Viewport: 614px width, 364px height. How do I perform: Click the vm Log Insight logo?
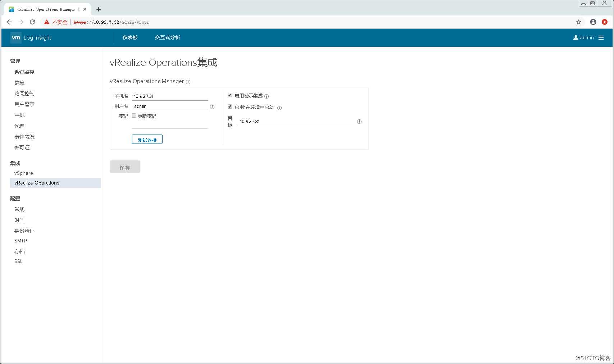pyautogui.click(x=31, y=38)
